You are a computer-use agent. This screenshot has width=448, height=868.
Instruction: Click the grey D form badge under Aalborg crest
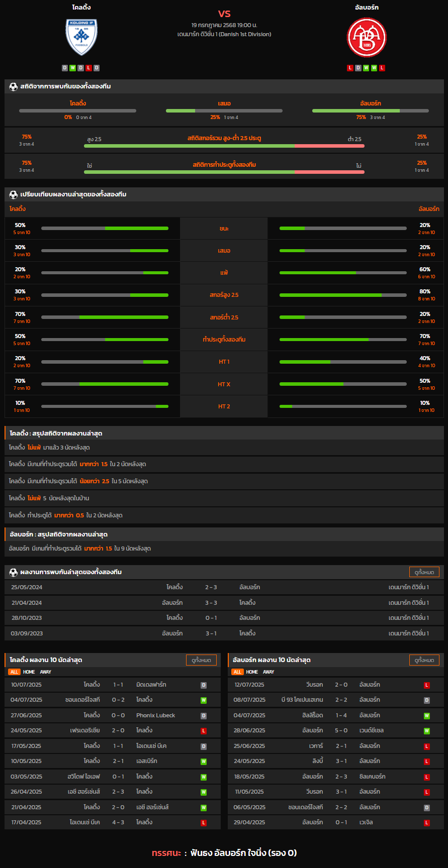358,68
